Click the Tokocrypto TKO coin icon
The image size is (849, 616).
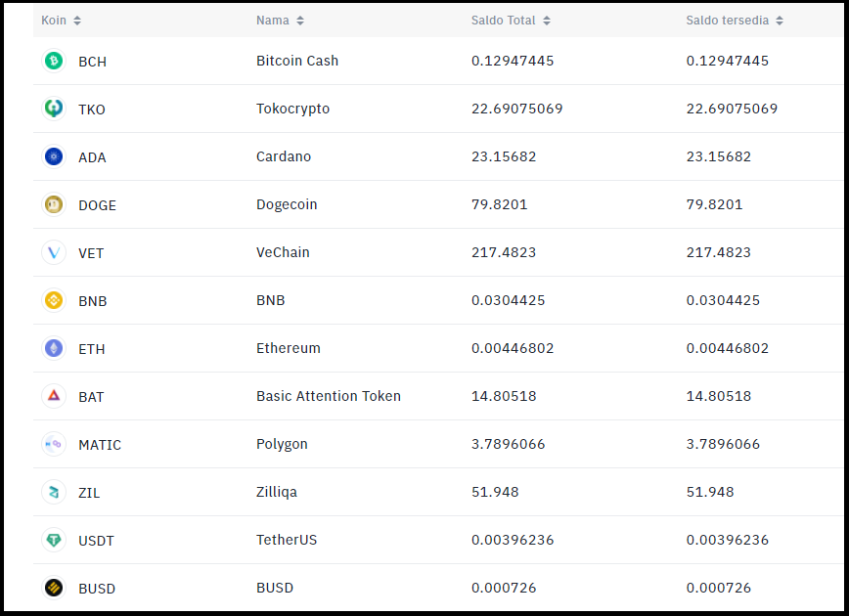click(x=54, y=109)
